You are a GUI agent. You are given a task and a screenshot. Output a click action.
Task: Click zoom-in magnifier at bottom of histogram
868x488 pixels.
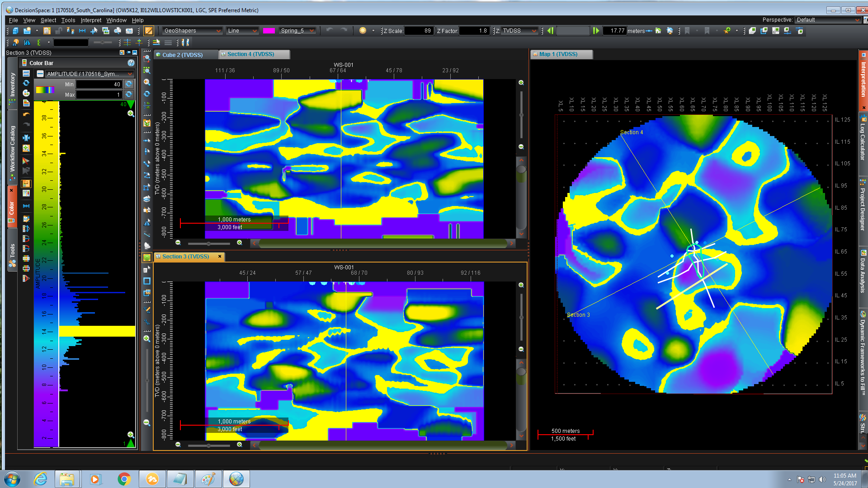(131, 435)
